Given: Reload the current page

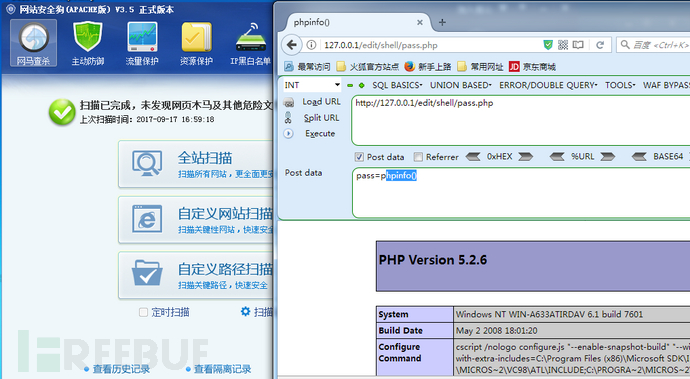Looking at the screenshot, I should (600, 45).
